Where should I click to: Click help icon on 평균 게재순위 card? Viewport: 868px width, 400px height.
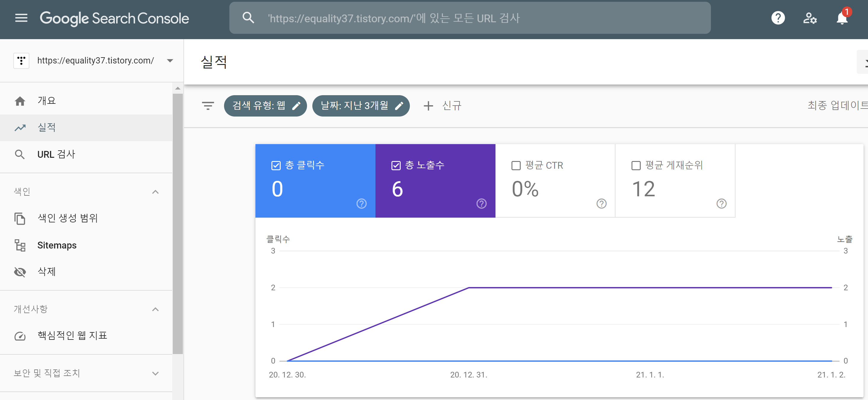[721, 203]
